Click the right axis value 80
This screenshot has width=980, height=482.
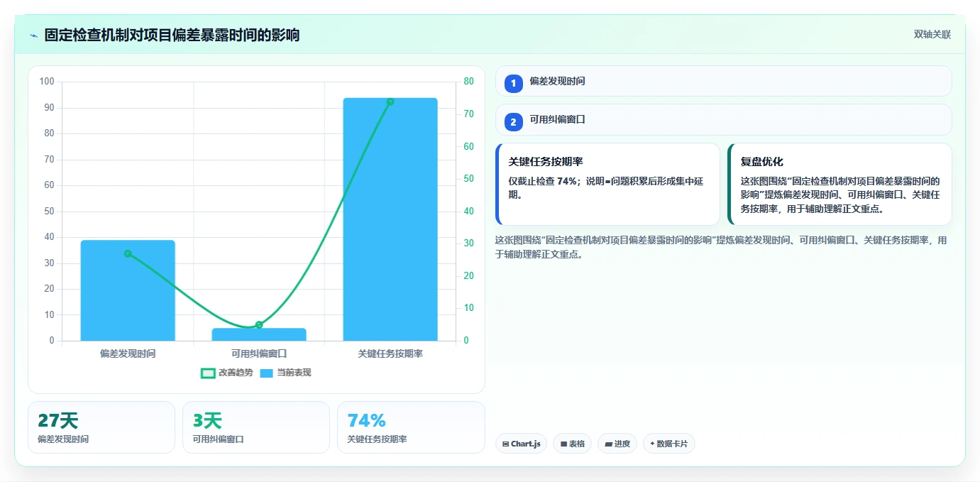click(468, 82)
